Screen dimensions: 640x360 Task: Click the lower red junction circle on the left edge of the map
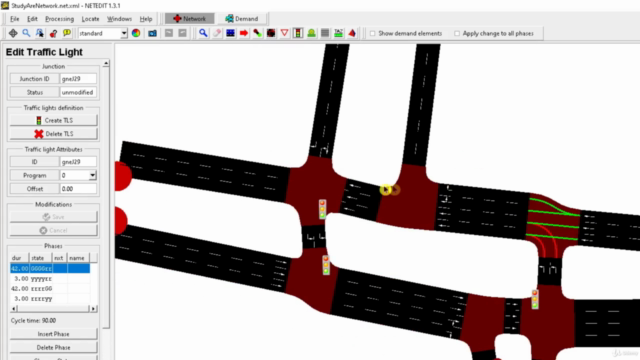[121, 221]
